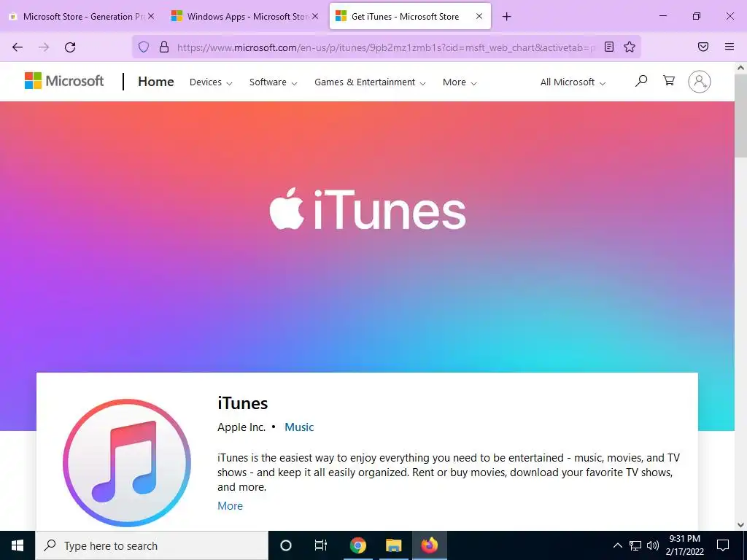
Task: Click the Microsoft logo
Action: tap(64, 81)
